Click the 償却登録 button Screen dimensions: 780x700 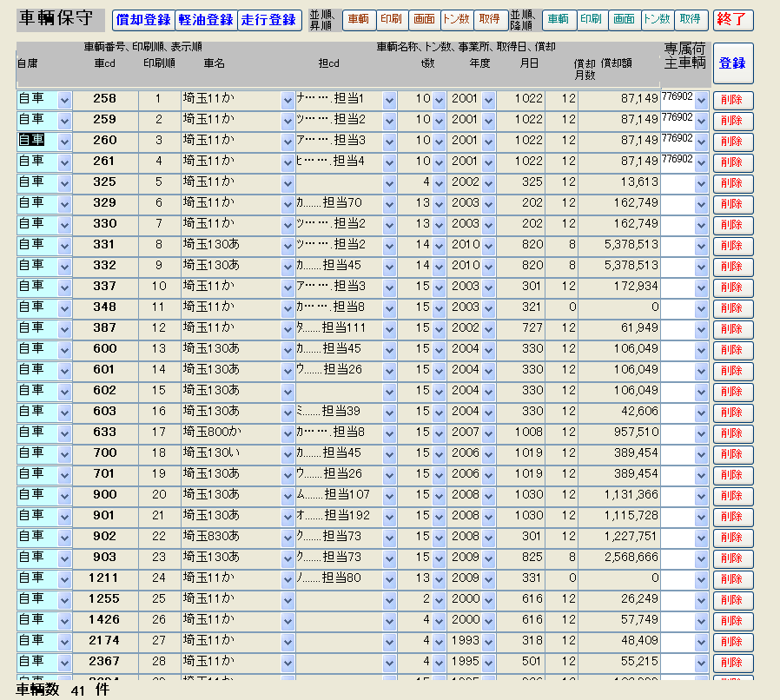coord(142,20)
